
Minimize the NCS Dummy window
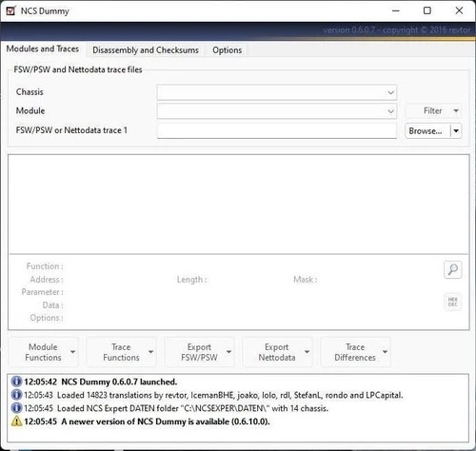click(396, 10)
